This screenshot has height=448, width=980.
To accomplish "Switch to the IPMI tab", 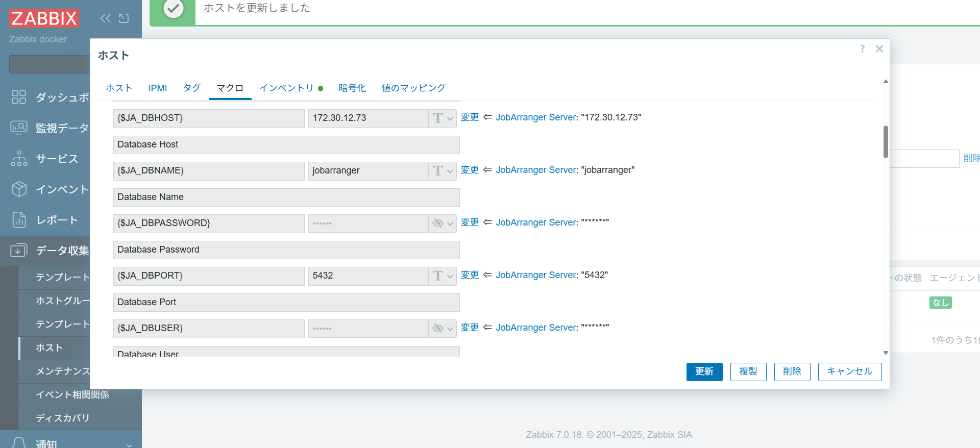I will pos(158,88).
